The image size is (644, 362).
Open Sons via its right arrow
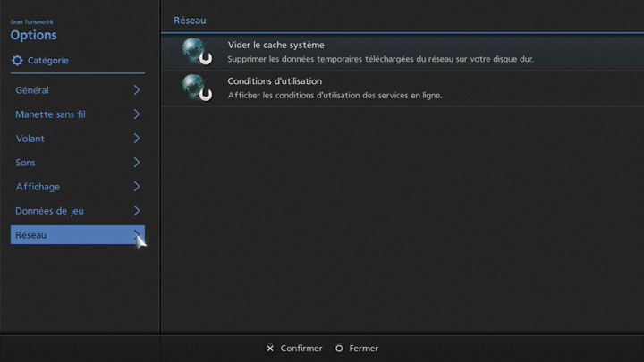point(137,163)
